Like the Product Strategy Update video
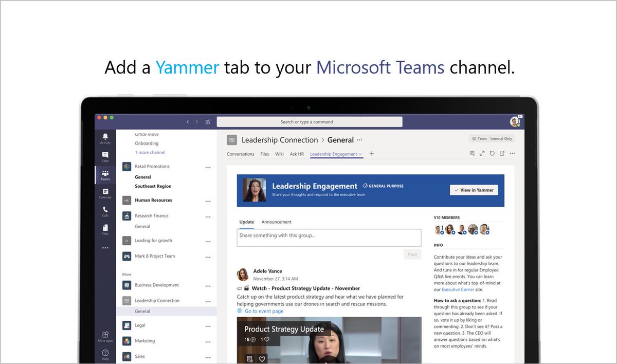This screenshot has width=617, height=364. click(262, 358)
